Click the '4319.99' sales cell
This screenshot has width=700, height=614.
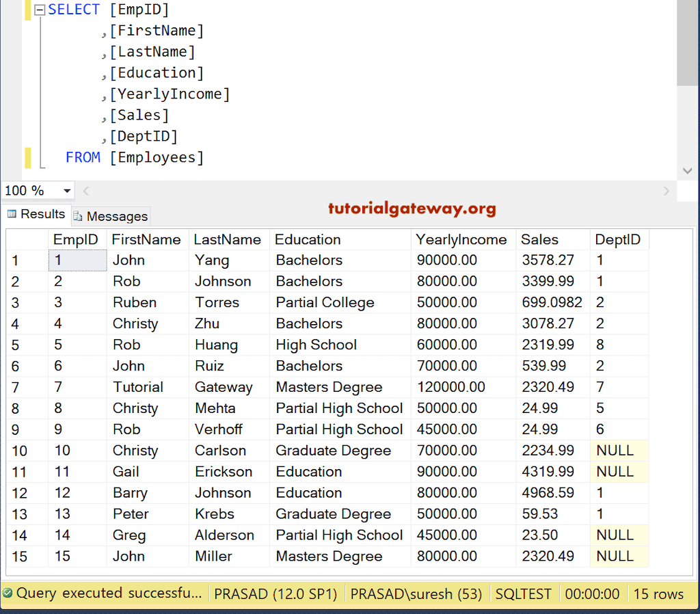[553, 472]
